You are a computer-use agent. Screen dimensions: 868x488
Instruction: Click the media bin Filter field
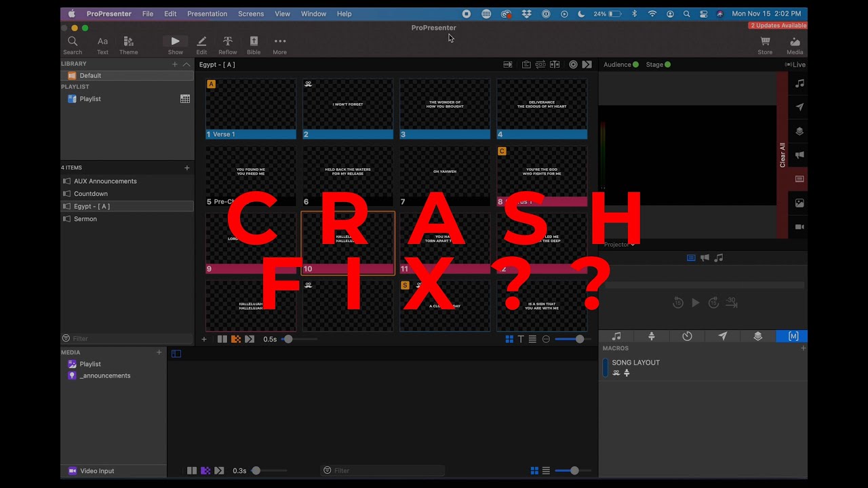[x=383, y=470]
